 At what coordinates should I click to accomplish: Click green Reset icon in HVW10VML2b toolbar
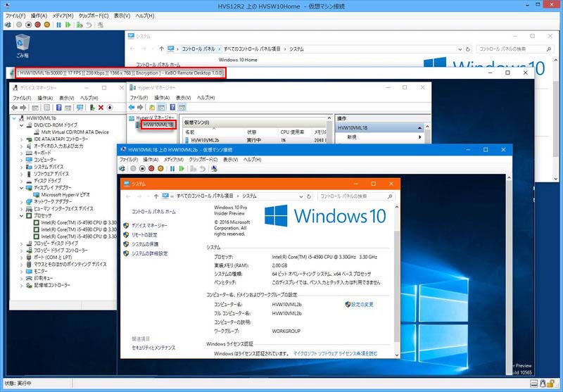(x=182, y=168)
